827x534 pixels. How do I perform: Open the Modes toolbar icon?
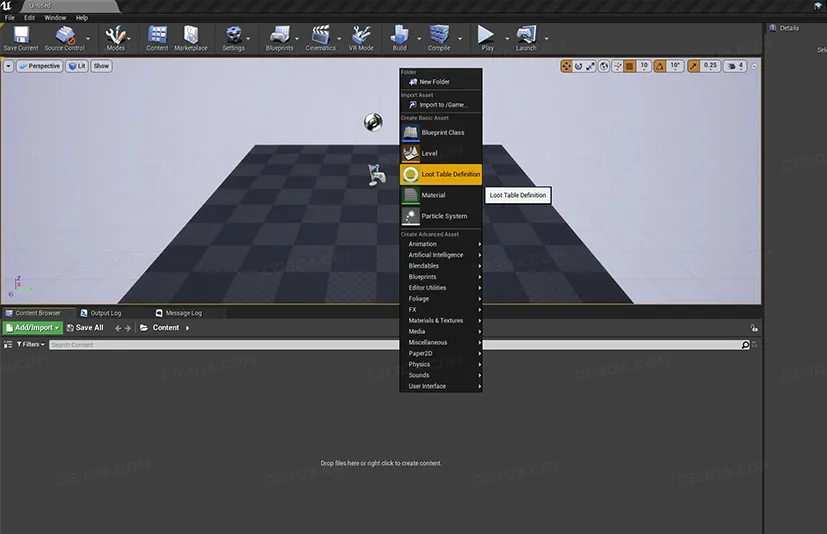click(116, 38)
